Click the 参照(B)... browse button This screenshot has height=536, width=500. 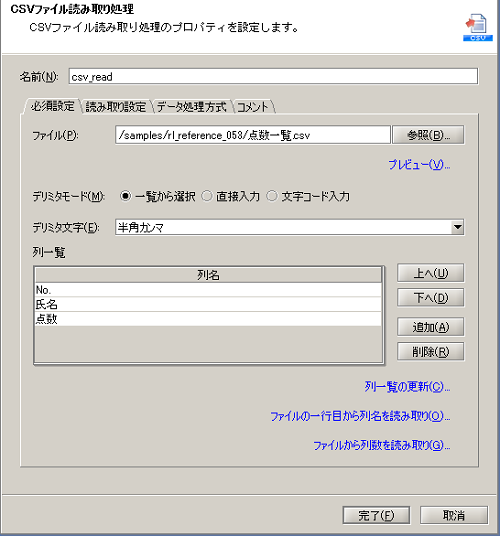pyautogui.click(x=428, y=135)
